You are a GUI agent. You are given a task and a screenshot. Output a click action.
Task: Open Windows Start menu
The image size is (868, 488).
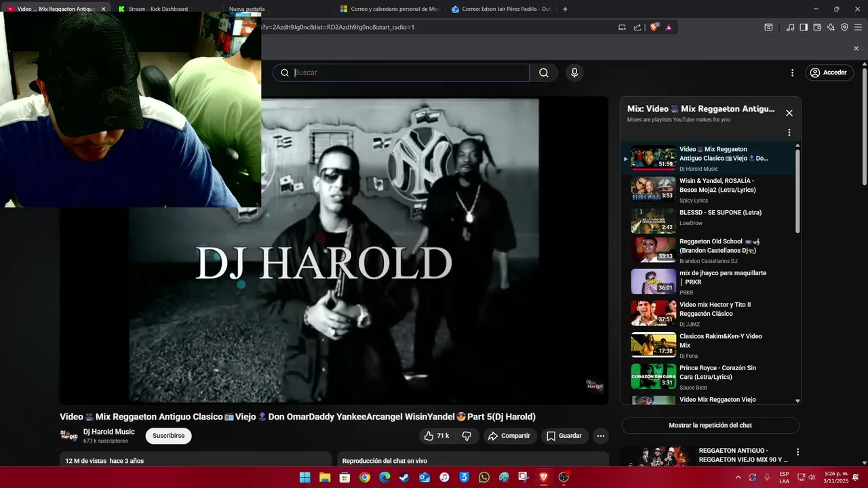[304, 477]
